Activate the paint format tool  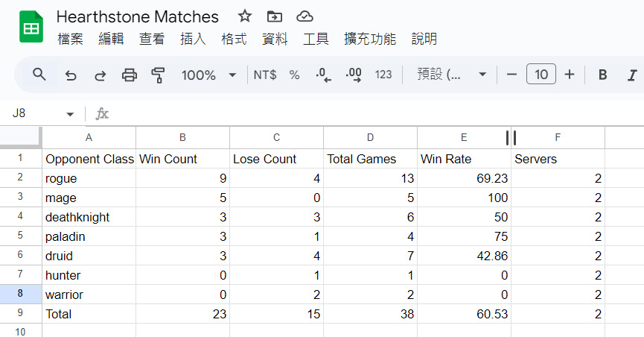point(158,75)
